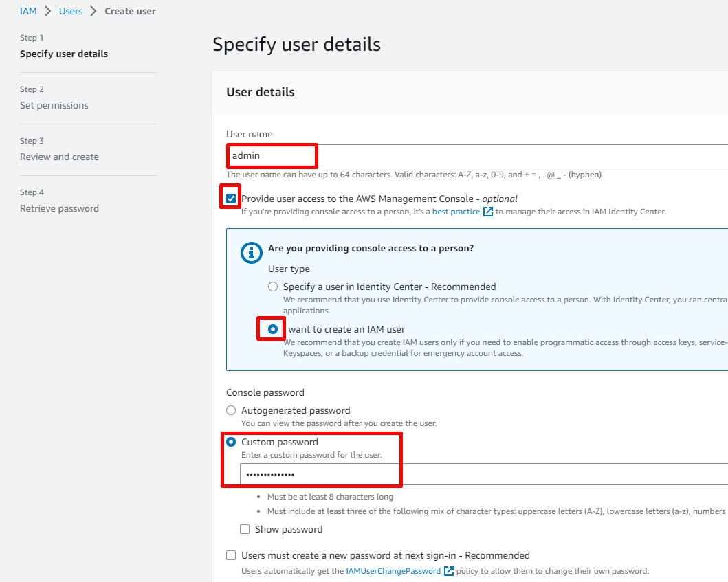Enable Provide user access to AWS Management Console
Screen dimensions: 728x582
click(231, 199)
